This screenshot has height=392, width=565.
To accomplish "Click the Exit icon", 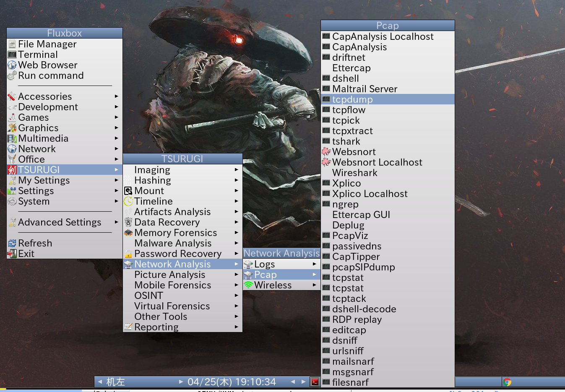I will (12, 254).
